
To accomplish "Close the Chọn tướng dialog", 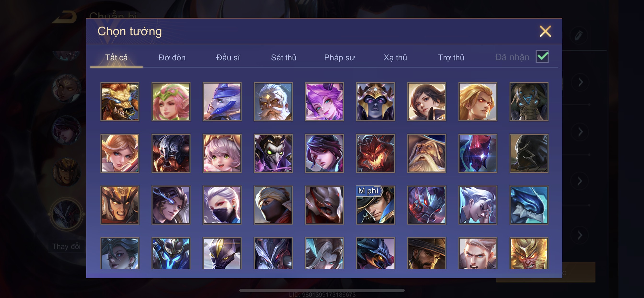I will [545, 31].
